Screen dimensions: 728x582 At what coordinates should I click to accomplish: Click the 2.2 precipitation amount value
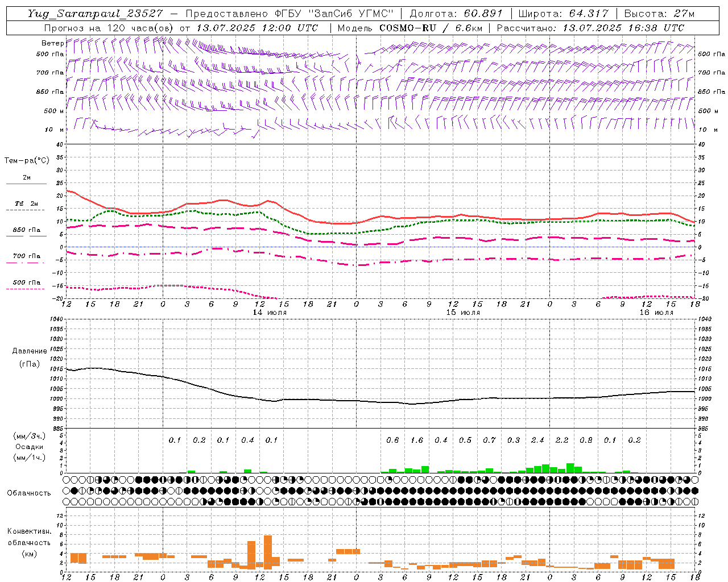[562, 440]
